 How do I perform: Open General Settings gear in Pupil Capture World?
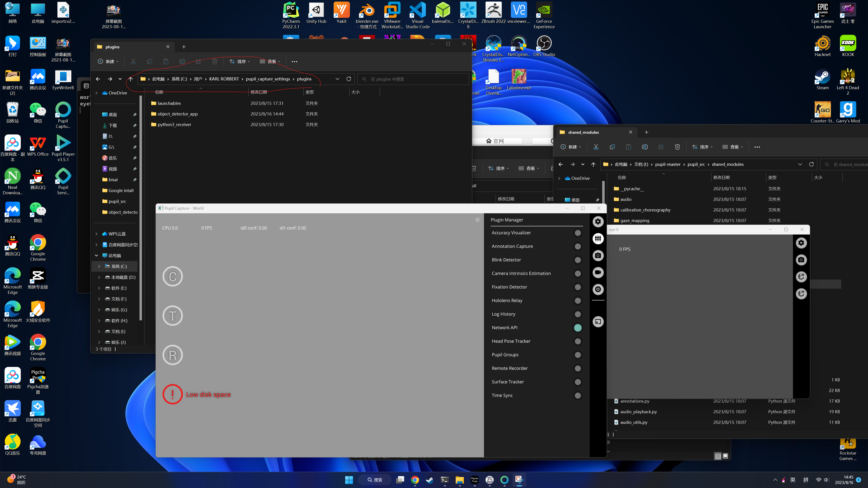[598, 222]
